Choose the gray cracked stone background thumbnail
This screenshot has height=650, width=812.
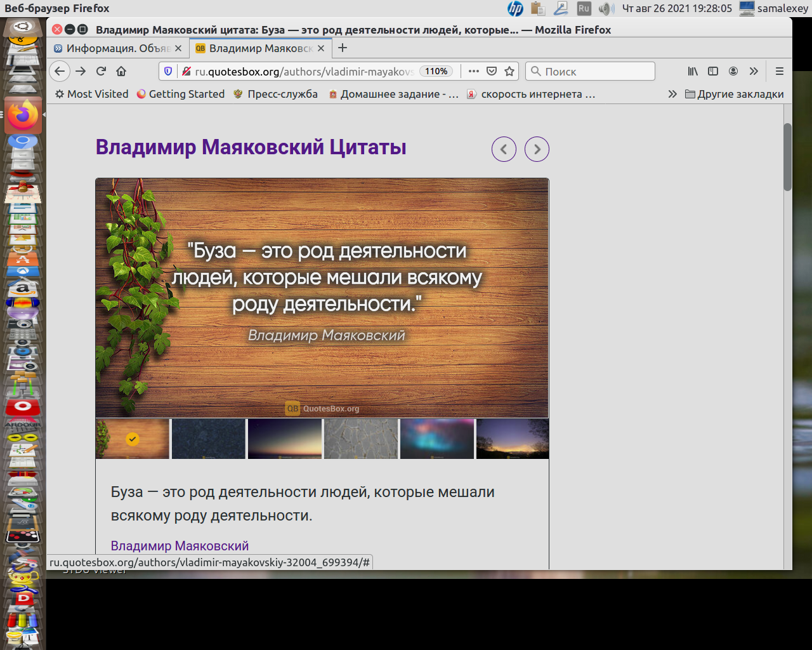pyautogui.click(x=361, y=439)
